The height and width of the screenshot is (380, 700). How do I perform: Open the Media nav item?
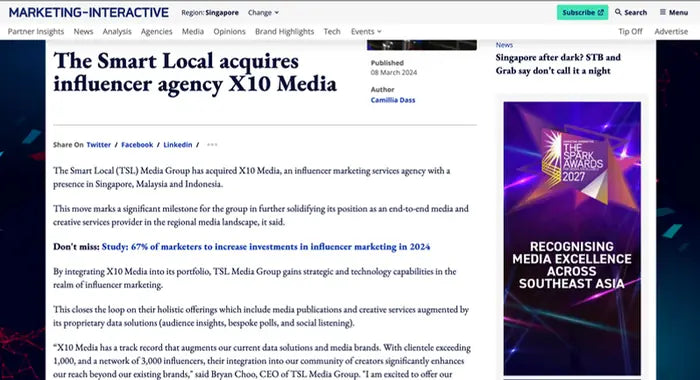pos(193,31)
